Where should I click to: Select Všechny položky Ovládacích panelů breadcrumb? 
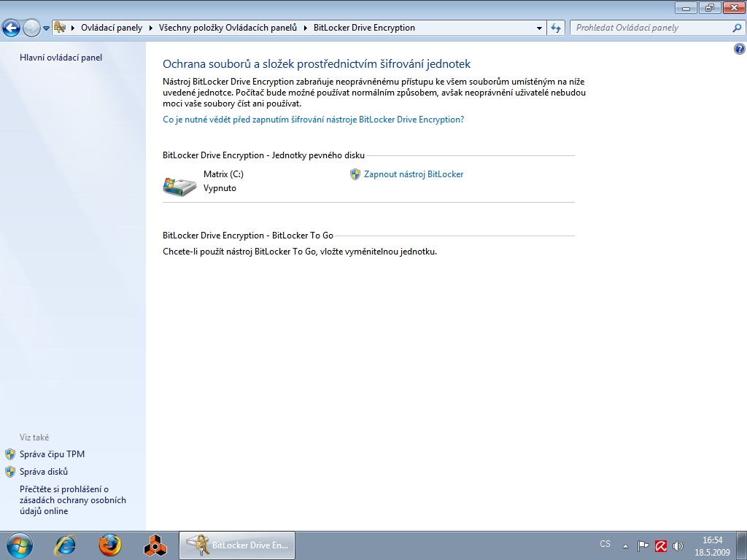pyautogui.click(x=228, y=28)
